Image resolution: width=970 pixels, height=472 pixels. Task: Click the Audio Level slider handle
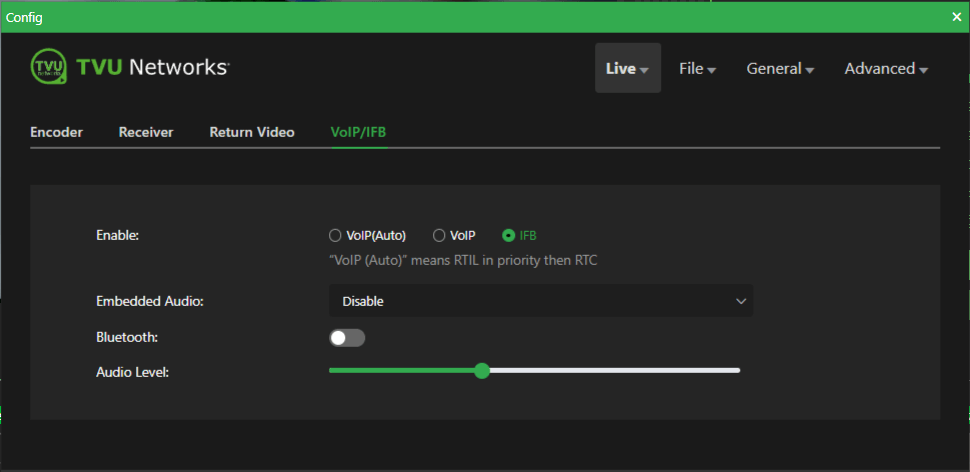tap(482, 371)
